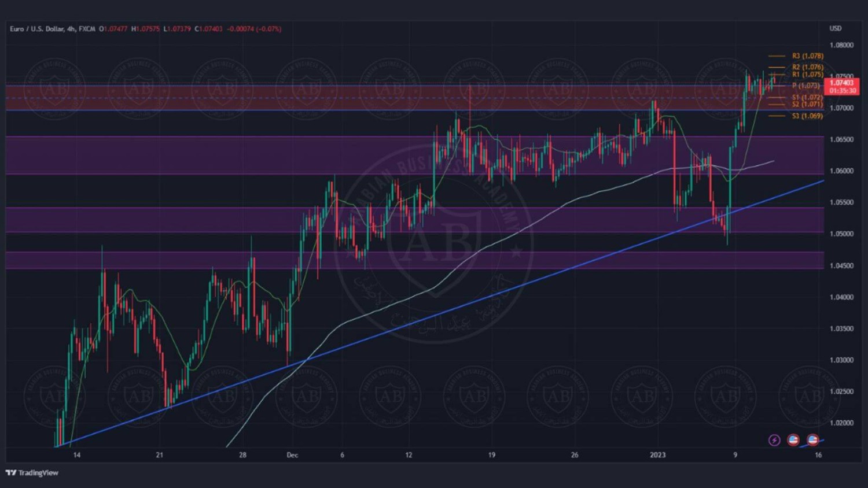
Task: Click the change value -0.00074 (-0.07%)
Action: coord(254,29)
